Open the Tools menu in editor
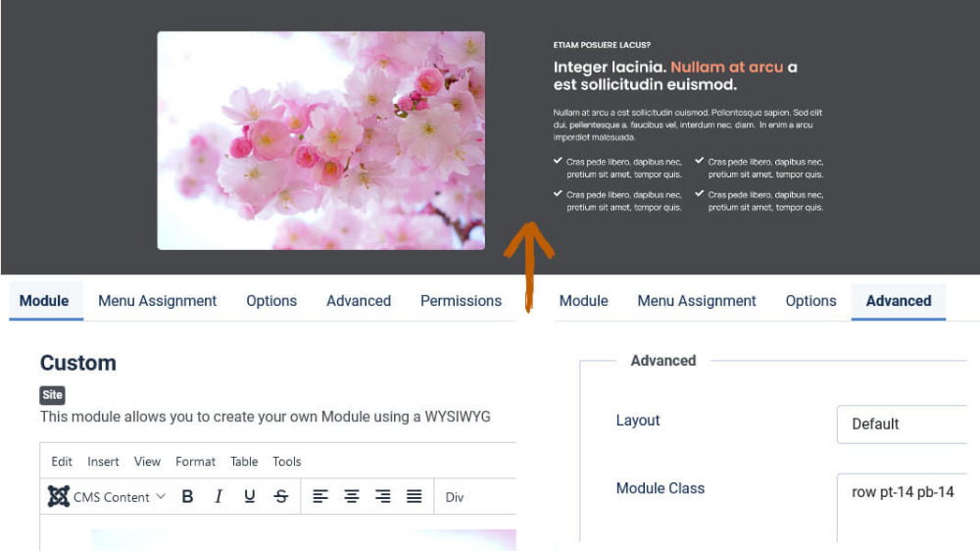Viewport: 980px width, 551px height. (x=287, y=462)
